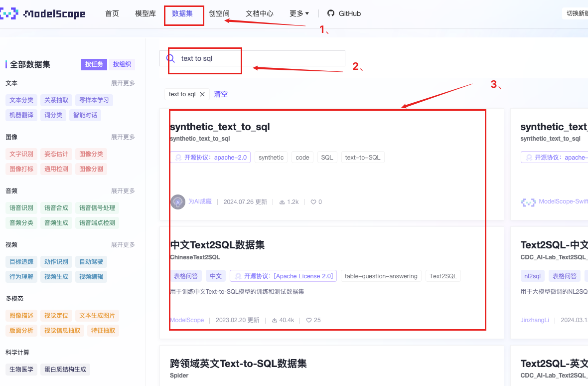Click the GitHub octocat icon
Image resolution: width=588 pixels, height=386 pixels.
point(331,13)
